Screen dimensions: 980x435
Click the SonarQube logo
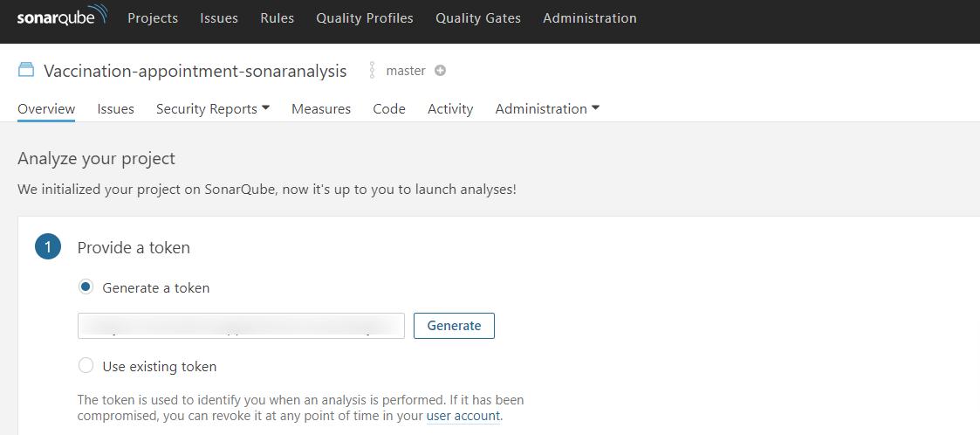63,17
